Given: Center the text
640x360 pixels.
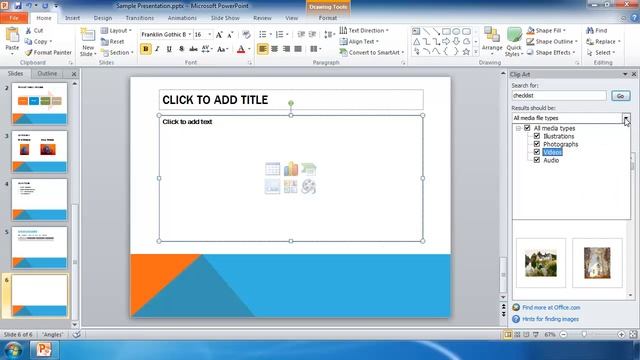Looking at the screenshot, I should tap(275, 49).
